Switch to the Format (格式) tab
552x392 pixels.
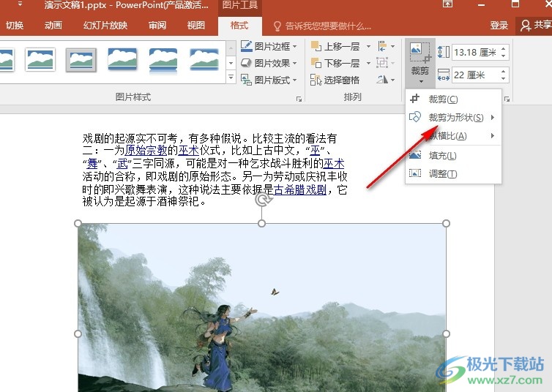[239, 26]
